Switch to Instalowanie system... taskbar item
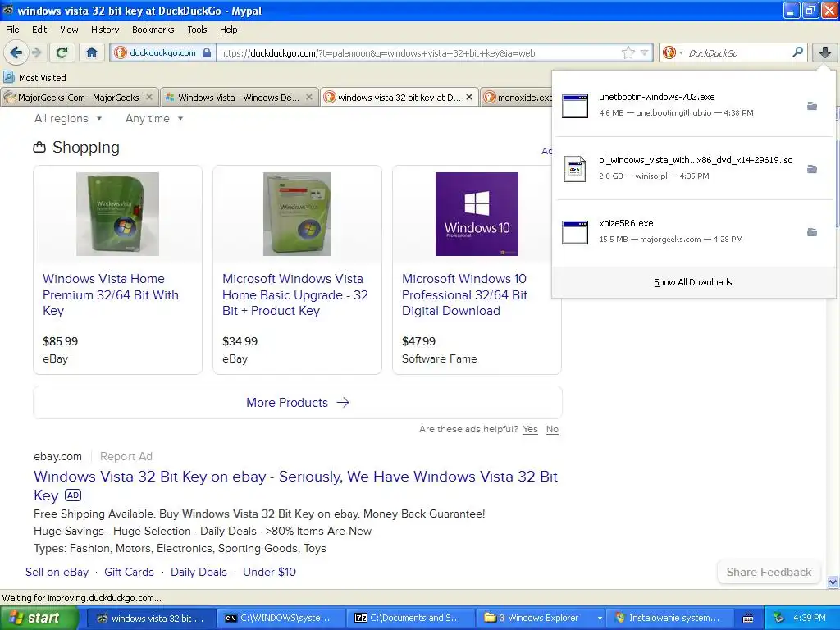840x630 pixels. [670, 618]
